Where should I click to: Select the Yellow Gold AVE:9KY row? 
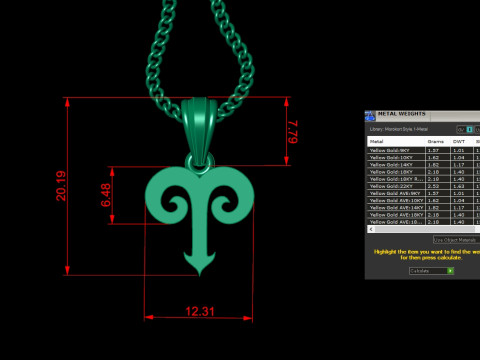(423, 193)
